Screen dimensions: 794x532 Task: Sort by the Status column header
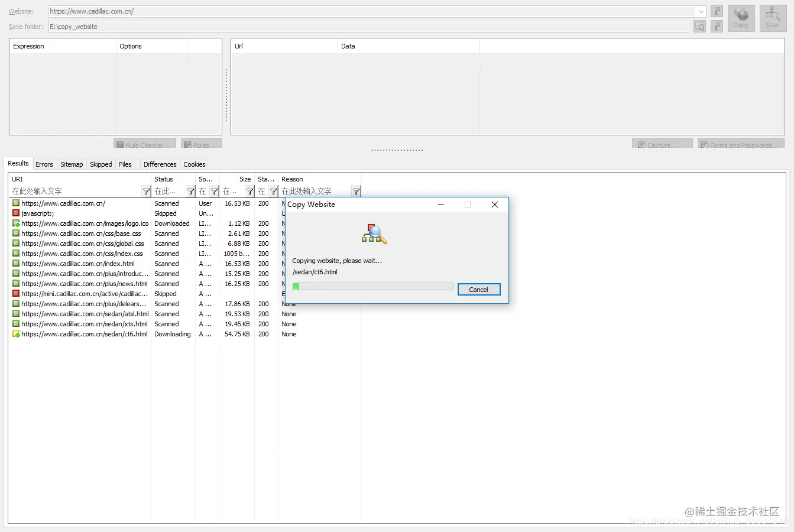tap(173, 179)
